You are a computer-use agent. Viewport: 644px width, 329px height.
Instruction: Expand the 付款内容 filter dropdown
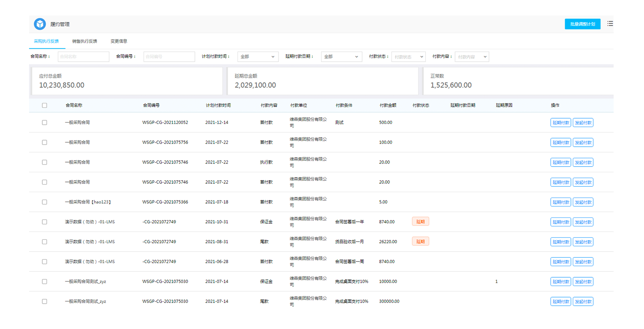pos(472,56)
